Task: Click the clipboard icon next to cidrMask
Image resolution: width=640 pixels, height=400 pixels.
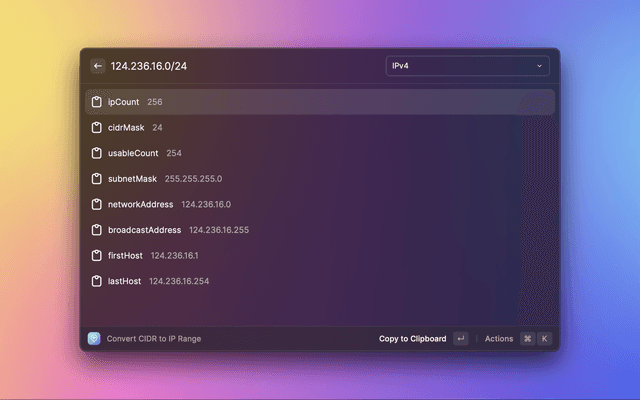Action: pyautogui.click(x=96, y=128)
